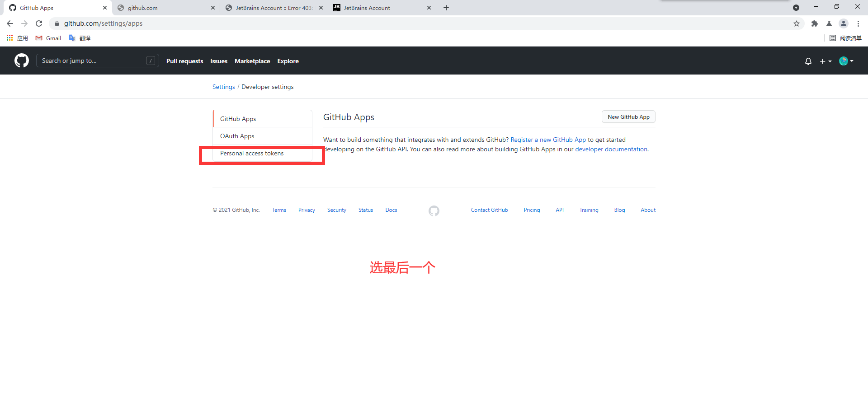The image size is (868, 397).
Task: Click the New GitHub App button
Action: pyautogui.click(x=628, y=117)
